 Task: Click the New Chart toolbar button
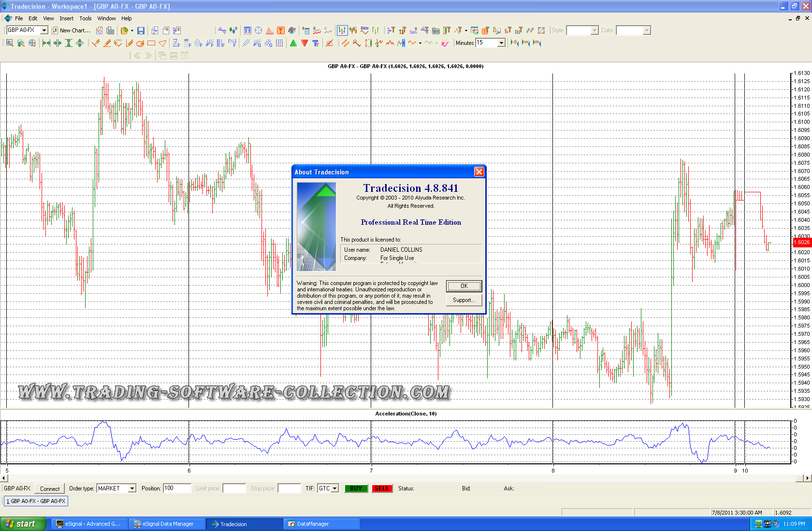pos(71,30)
